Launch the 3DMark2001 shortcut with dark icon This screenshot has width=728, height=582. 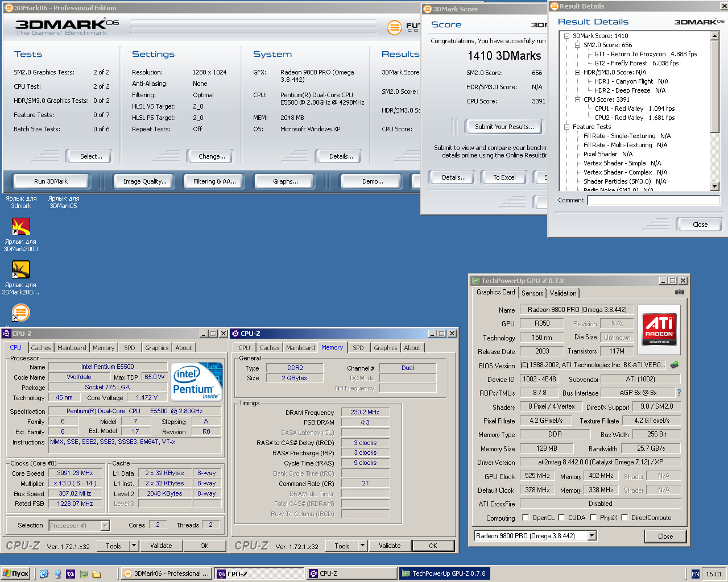click(21, 270)
